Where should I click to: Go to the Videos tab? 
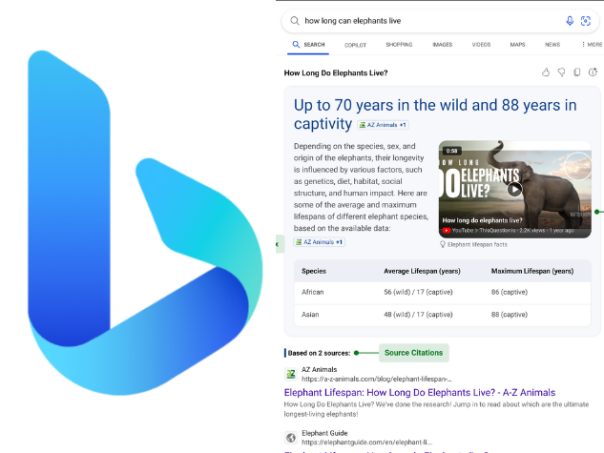pyautogui.click(x=481, y=45)
